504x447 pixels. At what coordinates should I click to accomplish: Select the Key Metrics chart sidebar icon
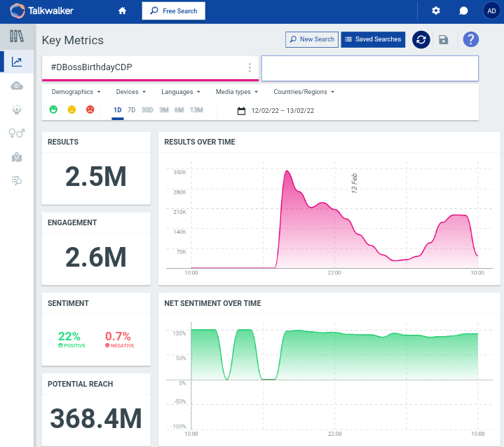(17, 62)
